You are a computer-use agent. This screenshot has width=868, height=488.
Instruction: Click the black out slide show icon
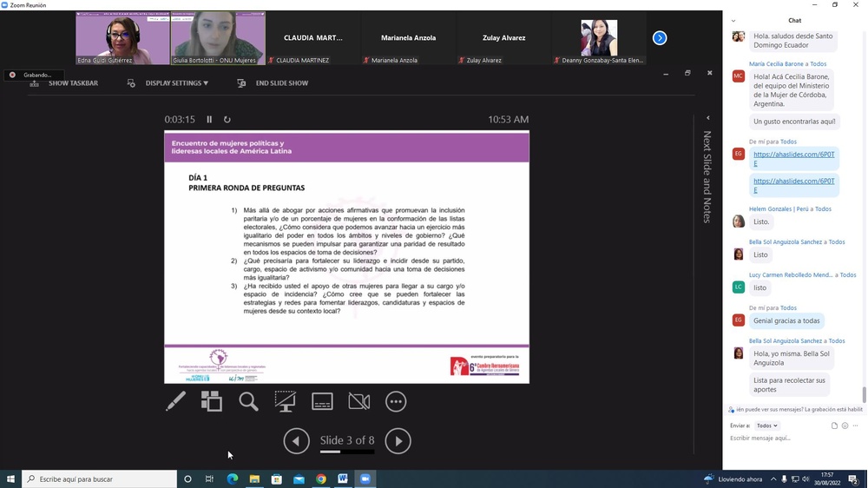pyautogui.click(x=286, y=401)
